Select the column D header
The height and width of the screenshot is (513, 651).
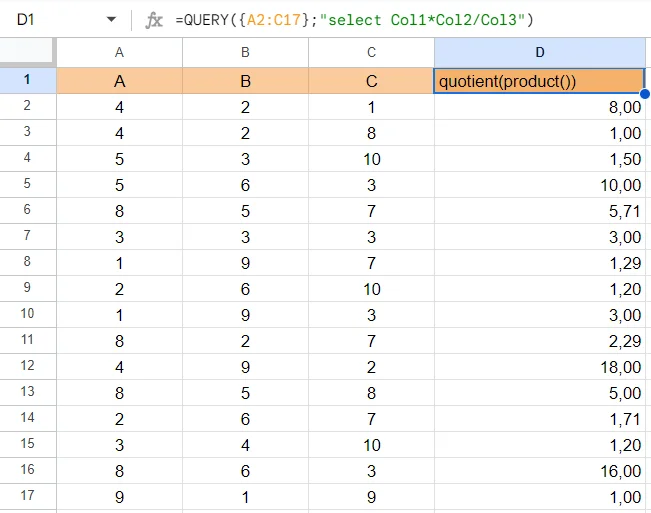tap(540, 52)
